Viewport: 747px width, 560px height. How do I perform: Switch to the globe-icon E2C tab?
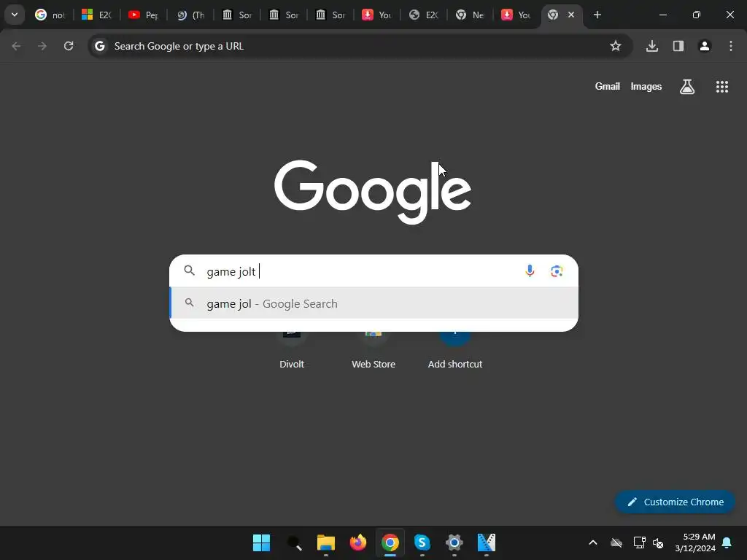pyautogui.click(x=424, y=15)
